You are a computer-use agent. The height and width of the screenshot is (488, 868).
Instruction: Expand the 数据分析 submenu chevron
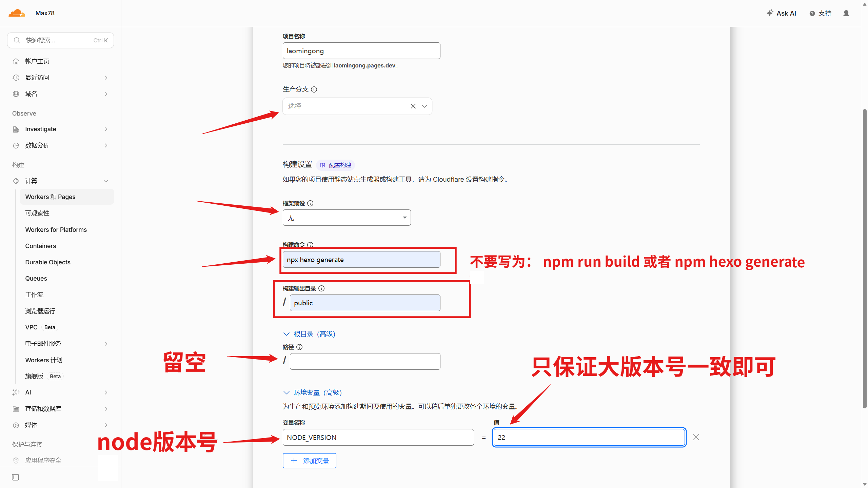[x=106, y=145]
